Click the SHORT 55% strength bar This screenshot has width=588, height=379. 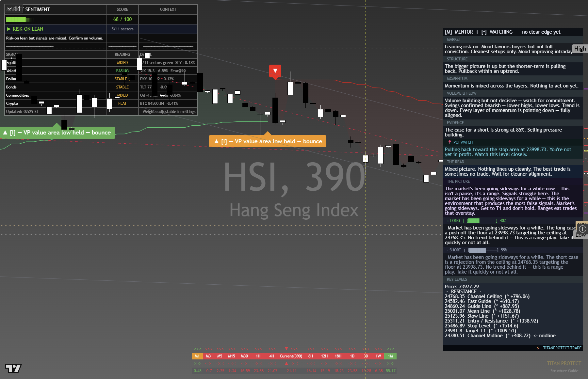483,250
